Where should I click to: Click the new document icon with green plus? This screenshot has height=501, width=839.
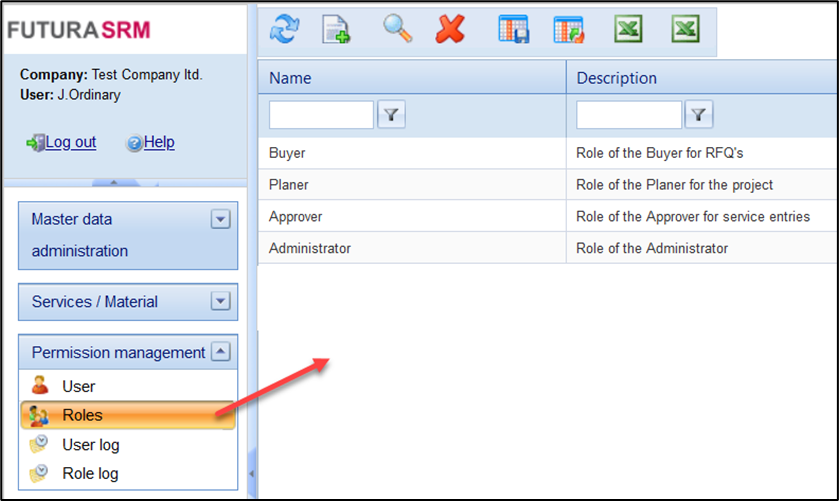[336, 31]
